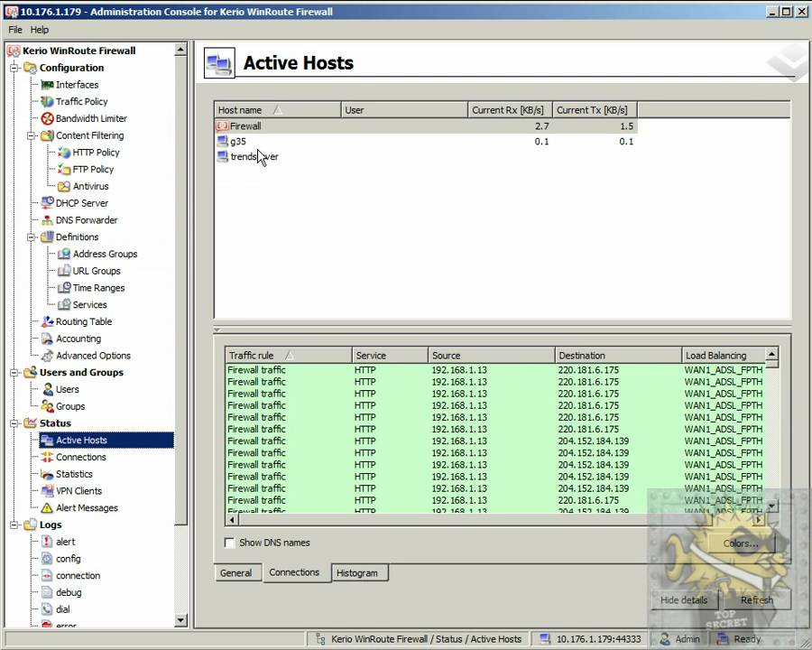Open the Users icon
The image size is (812, 650).
48,389
